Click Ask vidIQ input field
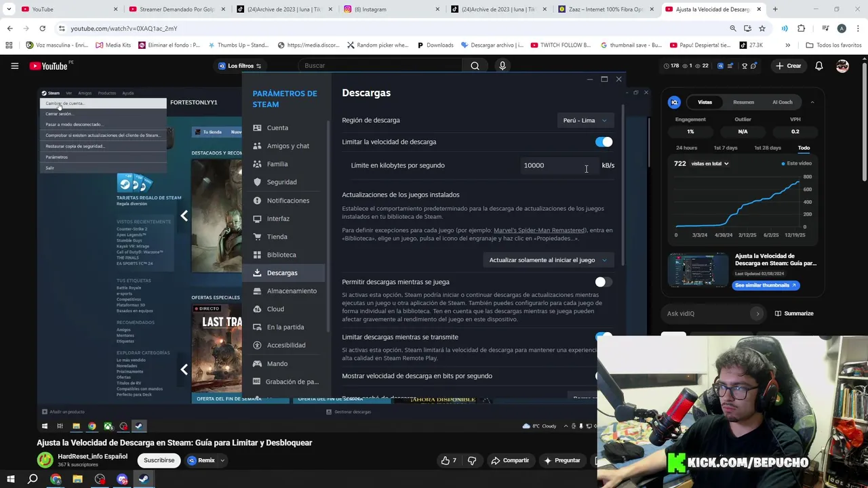The width and height of the screenshot is (868, 488). coord(714,314)
